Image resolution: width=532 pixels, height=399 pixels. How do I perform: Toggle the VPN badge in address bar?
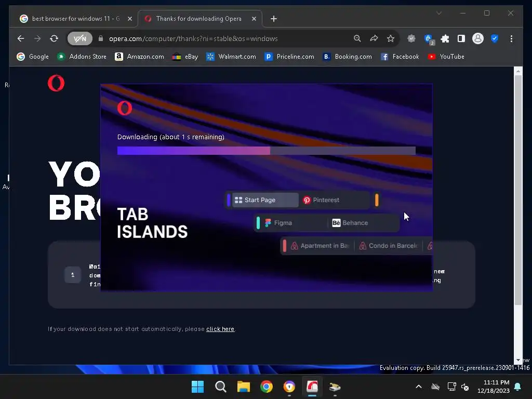80,38
